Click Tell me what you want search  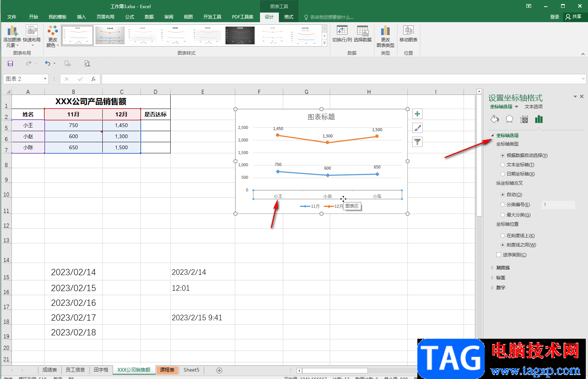click(329, 17)
